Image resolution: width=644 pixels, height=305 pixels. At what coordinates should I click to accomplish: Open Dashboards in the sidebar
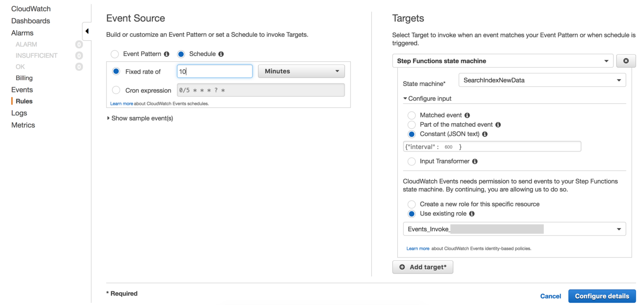(x=31, y=21)
